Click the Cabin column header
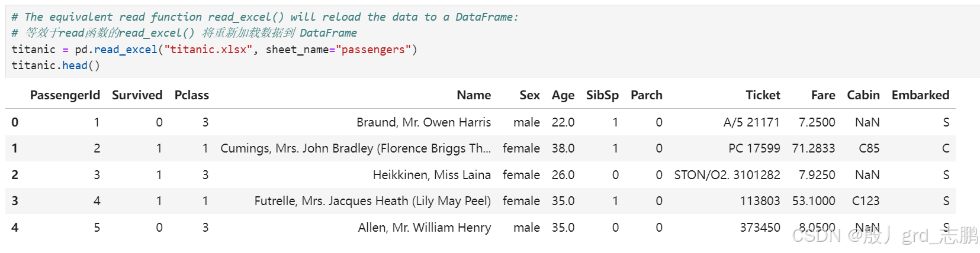Image resolution: width=980 pixels, height=253 pixels. coord(863,95)
